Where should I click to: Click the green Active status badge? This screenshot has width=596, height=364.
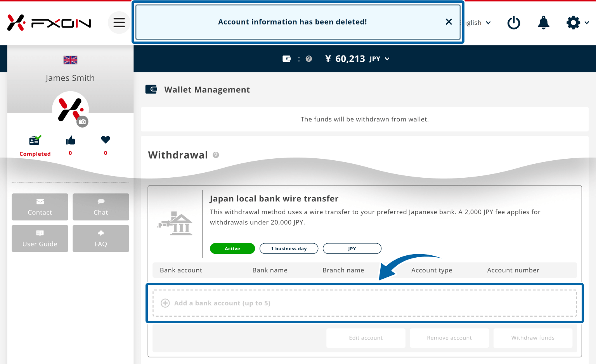(x=232, y=248)
